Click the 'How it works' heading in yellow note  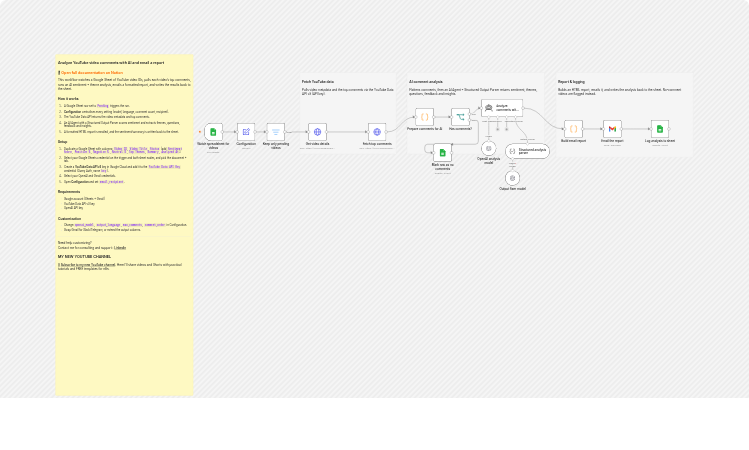click(x=68, y=99)
